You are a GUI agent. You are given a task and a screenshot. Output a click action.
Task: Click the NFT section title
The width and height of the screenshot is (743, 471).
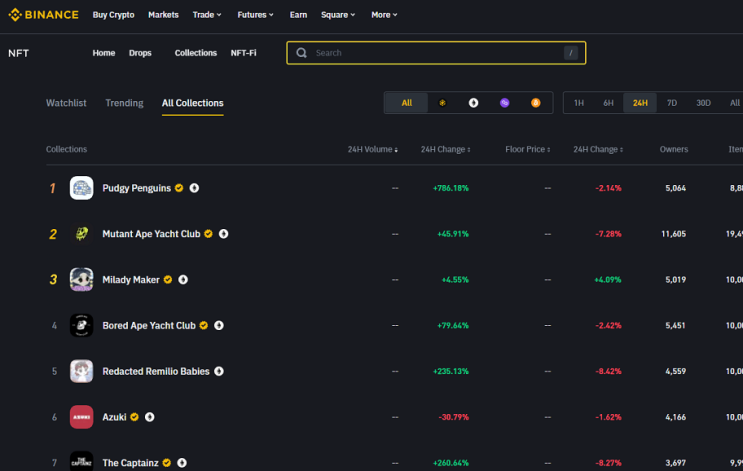point(18,53)
